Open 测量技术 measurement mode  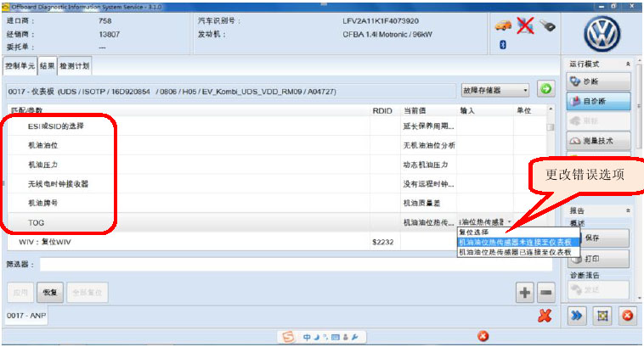598,141
